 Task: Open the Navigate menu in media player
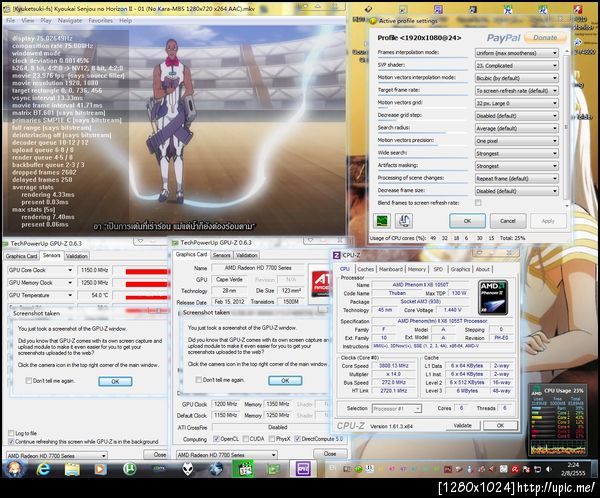pos(70,20)
